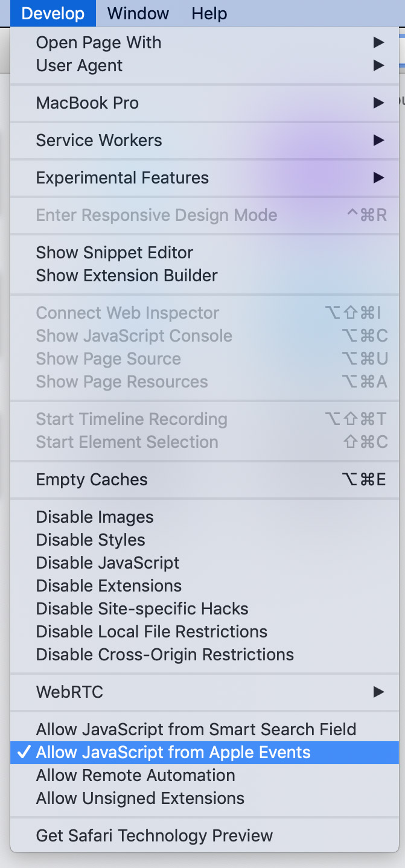
Task: Expand the Service Workers submenu
Action: 99,140
